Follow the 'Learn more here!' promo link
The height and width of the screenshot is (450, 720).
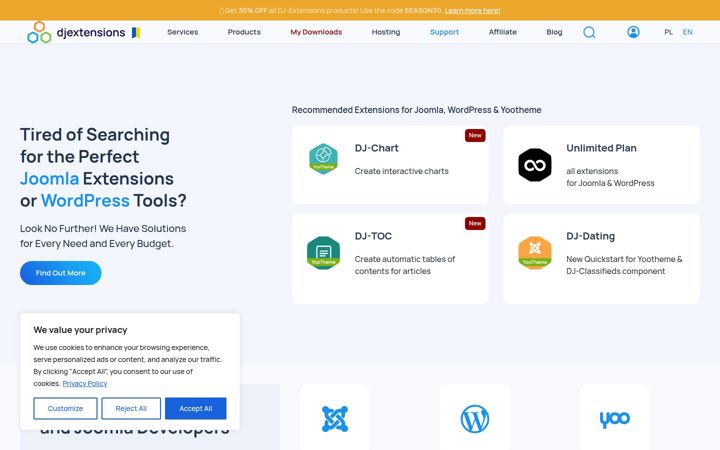pos(472,11)
